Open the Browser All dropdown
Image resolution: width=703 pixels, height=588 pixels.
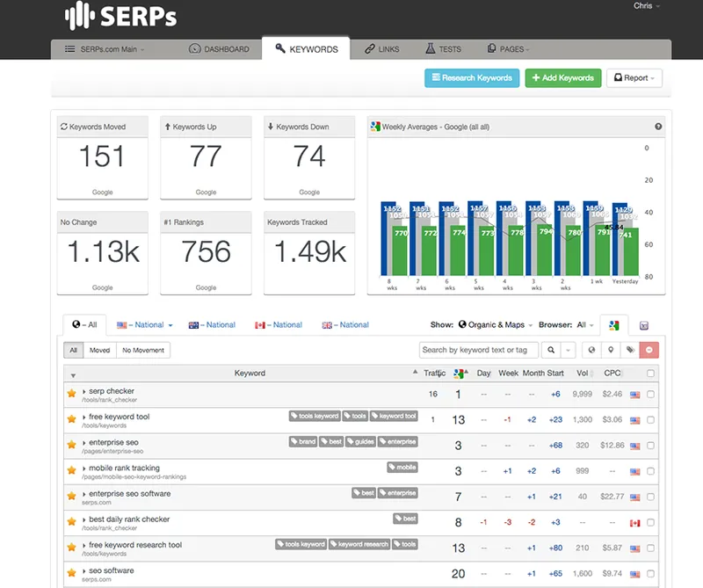[x=585, y=324]
